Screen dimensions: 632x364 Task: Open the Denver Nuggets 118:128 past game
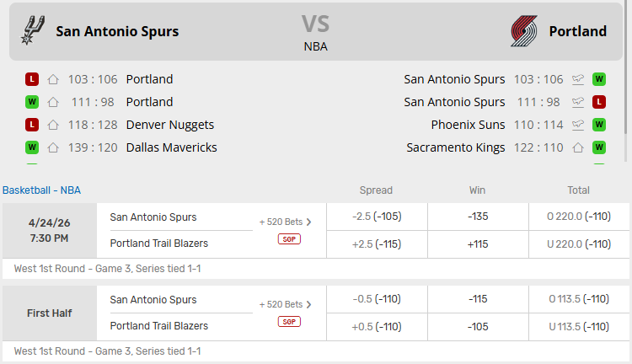[169, 125]
